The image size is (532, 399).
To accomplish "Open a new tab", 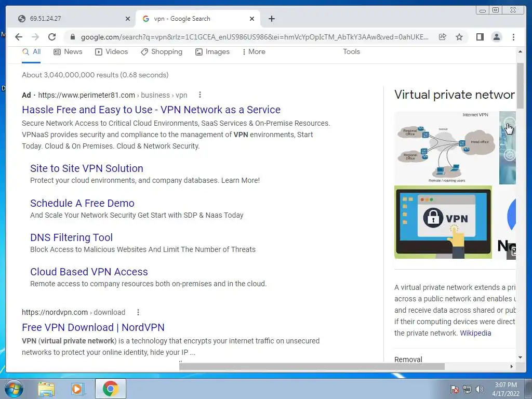I will point(271,19).
